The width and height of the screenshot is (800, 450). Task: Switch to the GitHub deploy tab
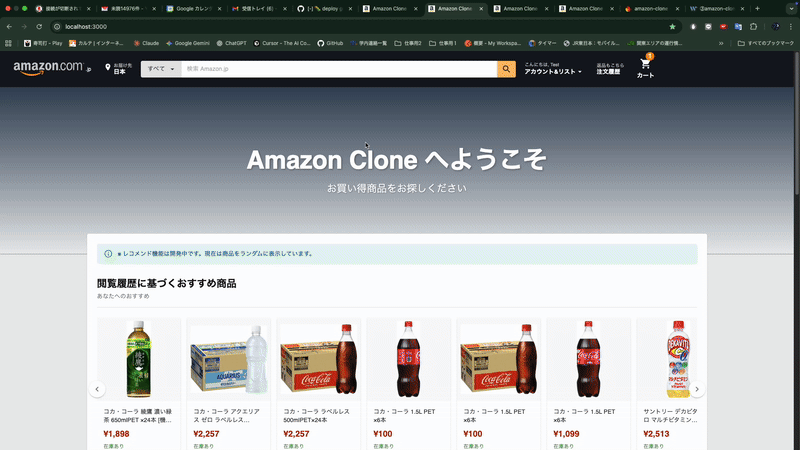click(x=325, y=9)
